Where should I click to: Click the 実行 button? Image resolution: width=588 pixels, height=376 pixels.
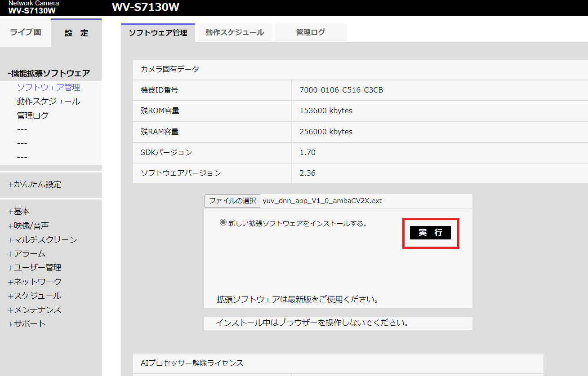[x=430, y=232]
